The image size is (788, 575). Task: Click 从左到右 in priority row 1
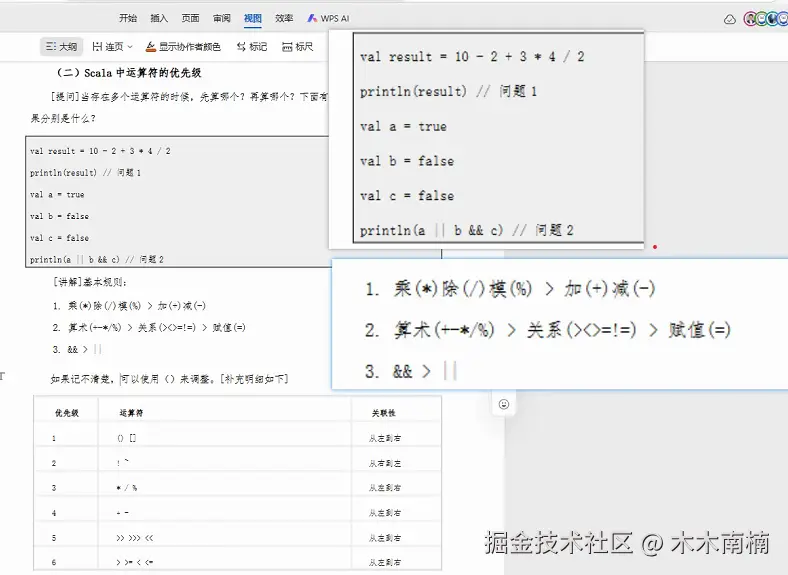(384, 438)
